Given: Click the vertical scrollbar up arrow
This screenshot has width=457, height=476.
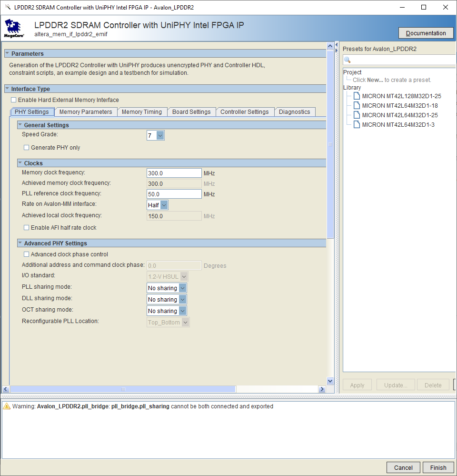Looking at the screenshot, I should pos(330,46).
